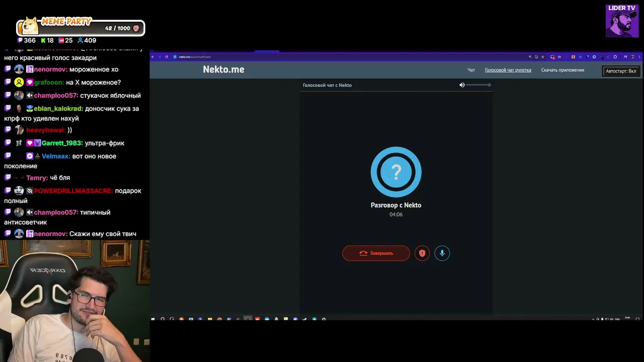
Task: Click champloo057 on стукачок яблочный message
Action: [x=56, y=96]
